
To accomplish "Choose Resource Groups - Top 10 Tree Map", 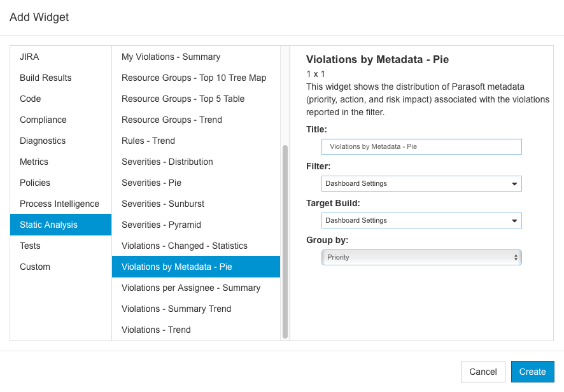I will click(x=196, y=78).
